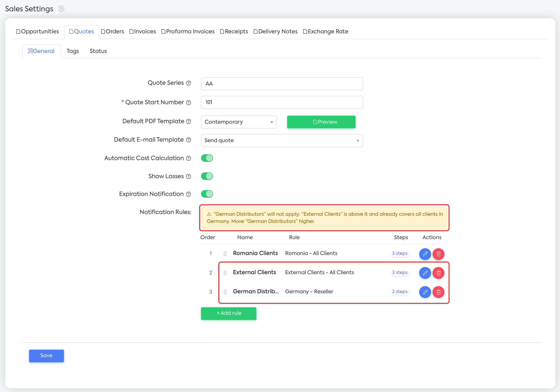The image size is (560, 392).
Task: Toggle Automatic Cost Calculation off
Action: click(207, 158)
